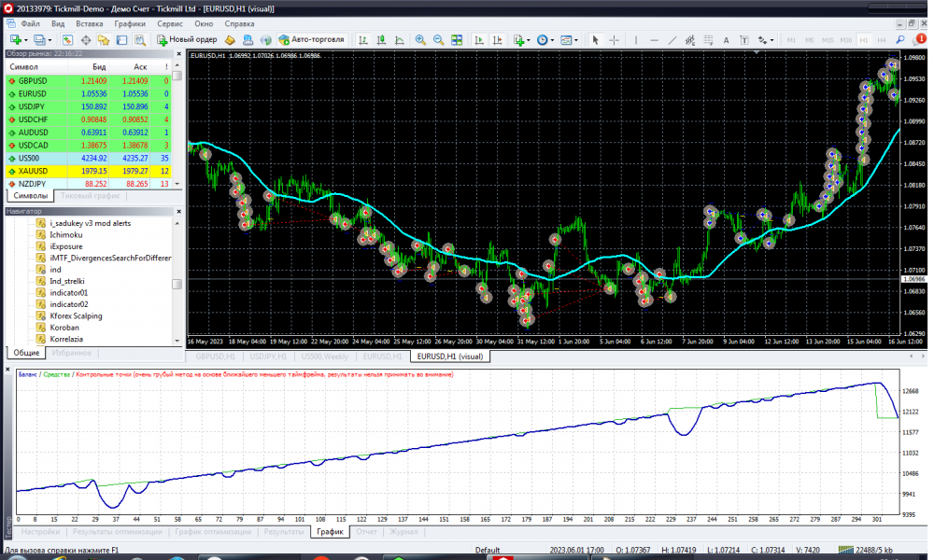Select the text label tool (A)
Image resolution: width=934 pixels, height=560 pixels.
725,40
